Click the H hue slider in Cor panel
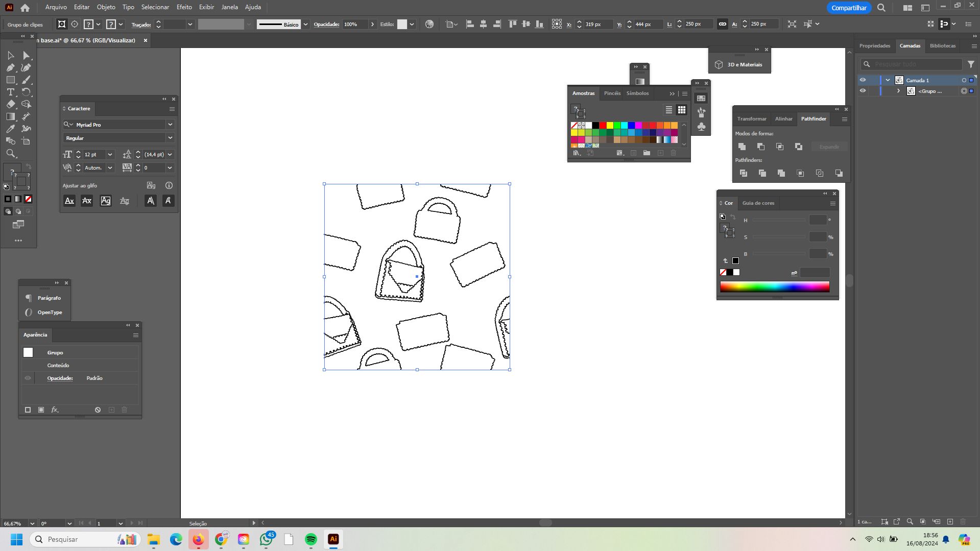Image resolution: width=980 pixels, height=551 pixels. click(779, 220)
